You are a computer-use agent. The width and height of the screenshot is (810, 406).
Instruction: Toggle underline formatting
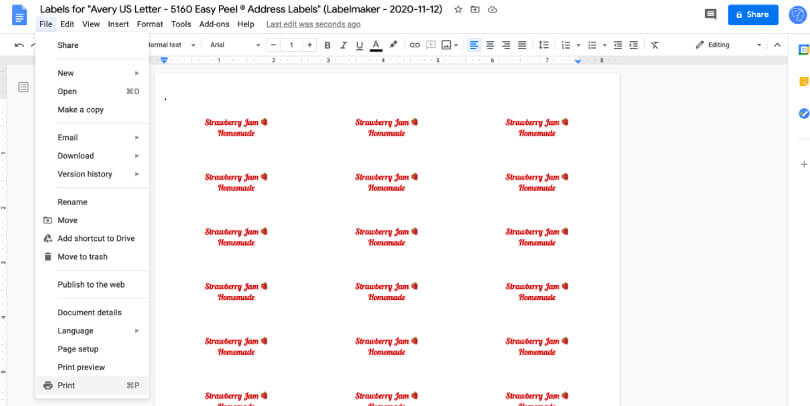click(360, 45)
